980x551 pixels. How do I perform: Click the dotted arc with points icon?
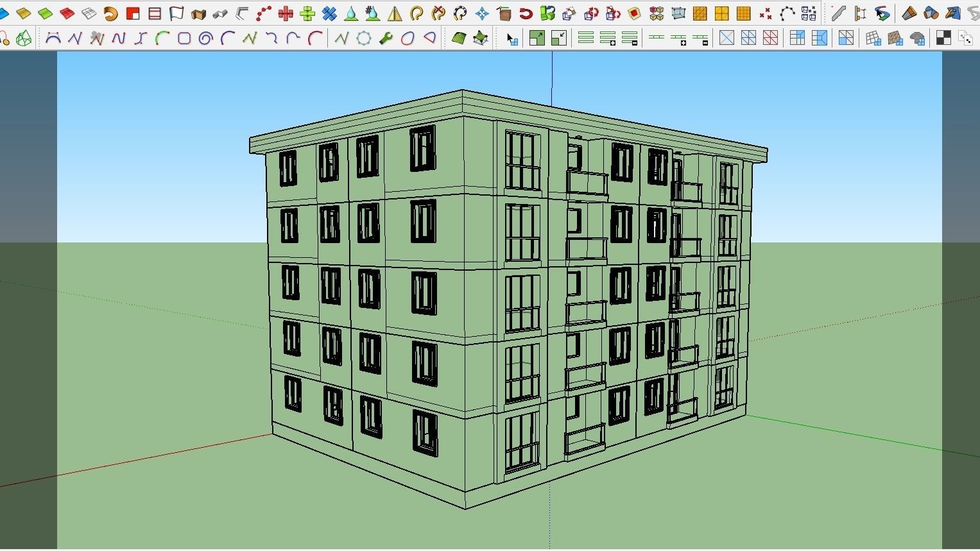787,13
